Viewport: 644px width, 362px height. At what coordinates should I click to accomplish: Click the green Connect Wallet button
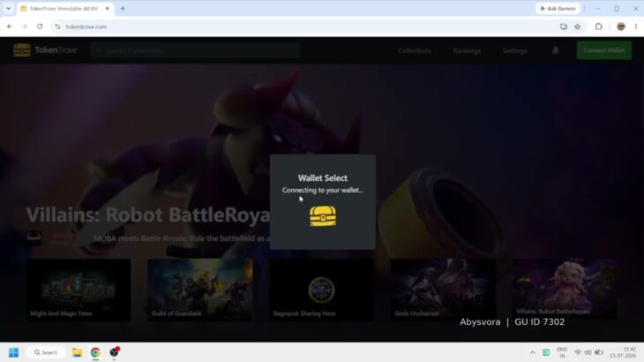click(x=603, y=50)
